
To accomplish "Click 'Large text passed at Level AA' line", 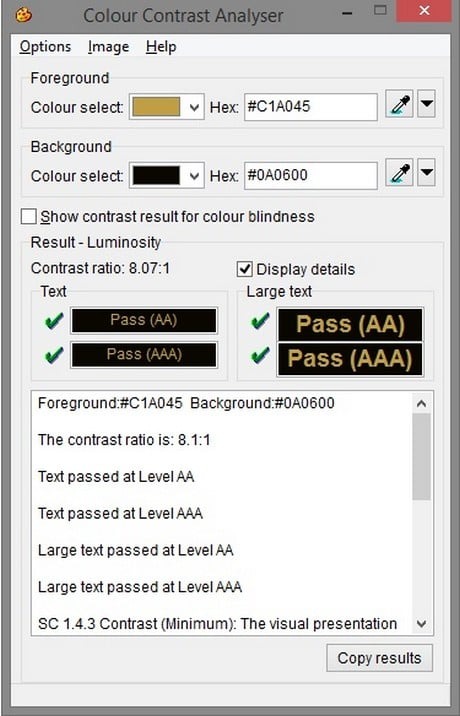I will pos(136,550).
